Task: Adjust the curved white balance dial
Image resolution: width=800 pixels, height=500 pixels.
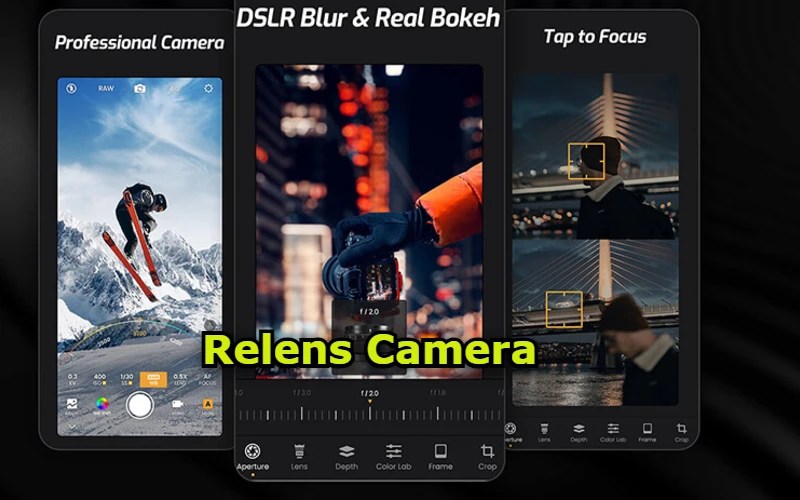Action: (138, 337)
